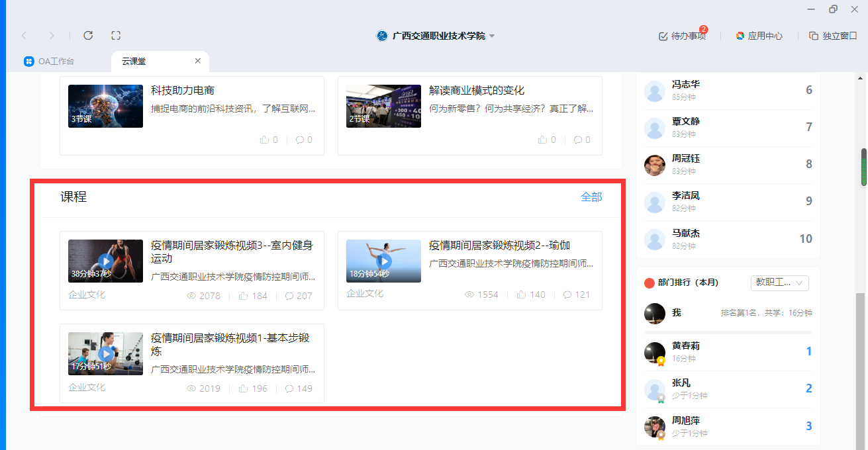Open in 独立窗口 separate window
This screenshot has height=450, width=868.
pos(833,36)
